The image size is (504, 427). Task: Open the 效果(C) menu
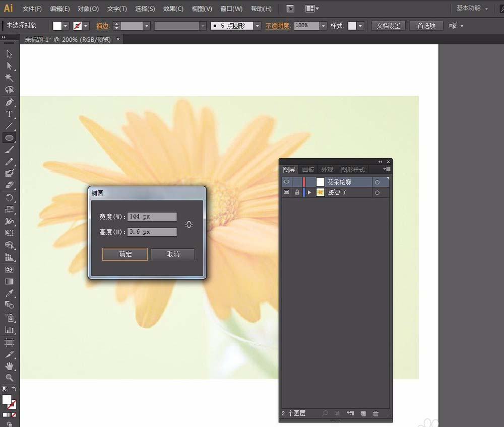pyautogui.click(x=173, y=9)
